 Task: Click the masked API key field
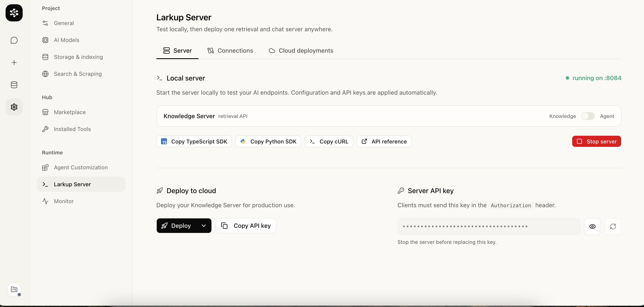coord(489,226)
